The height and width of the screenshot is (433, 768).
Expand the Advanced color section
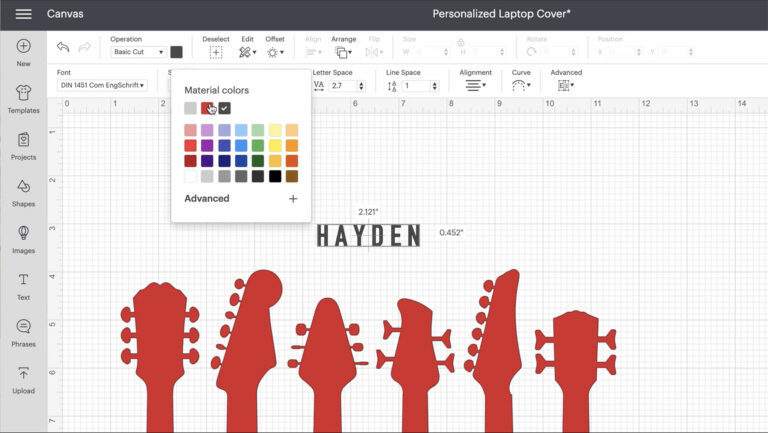click(293, 198)
